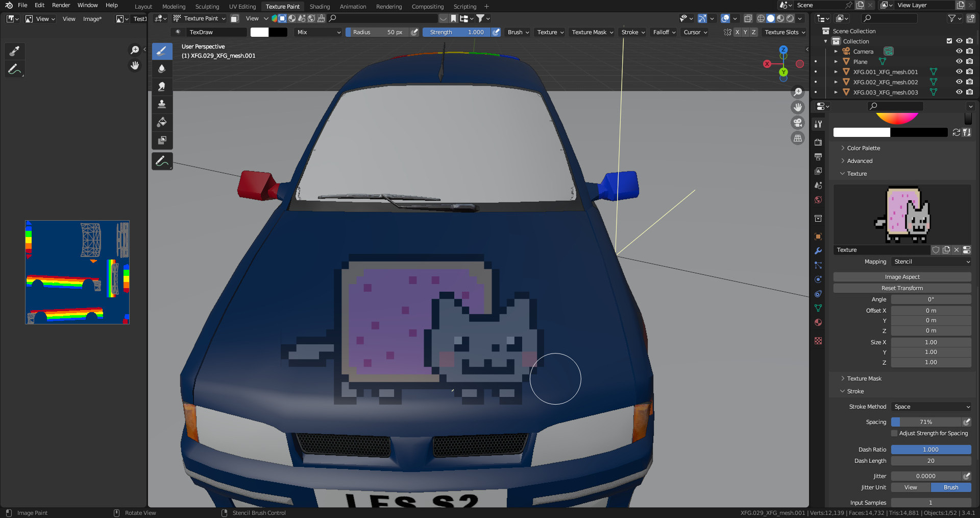The height and width of the screenshot is (518, 980).
Task: Select the Annotate tool in 3D viewport
Action: point(162,161)
